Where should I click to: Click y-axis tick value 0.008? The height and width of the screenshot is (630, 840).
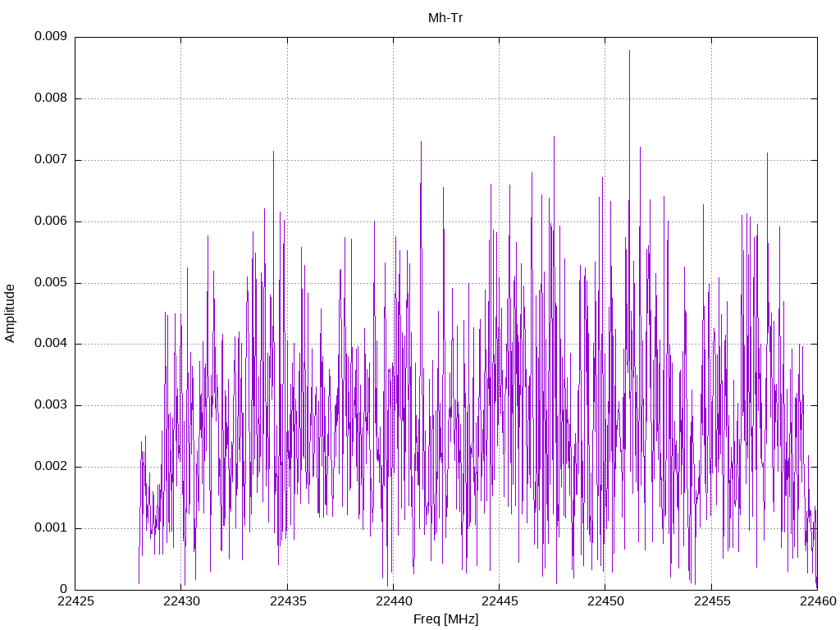[51, 98]
